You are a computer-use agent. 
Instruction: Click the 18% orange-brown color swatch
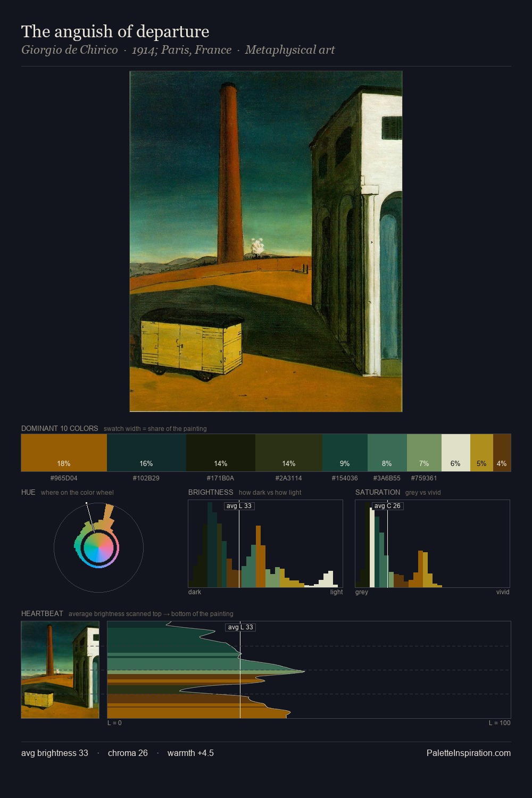(x=64, y=453)
